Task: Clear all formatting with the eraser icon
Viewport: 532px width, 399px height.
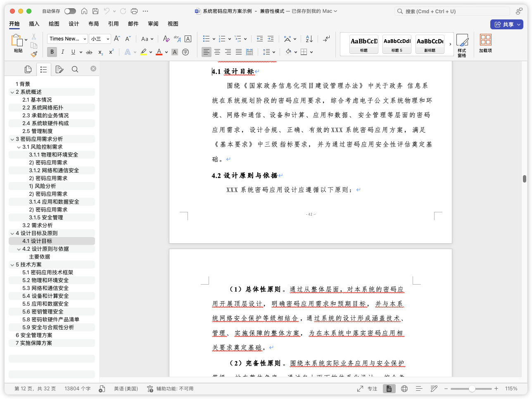Action: click(x=166, y=38)
